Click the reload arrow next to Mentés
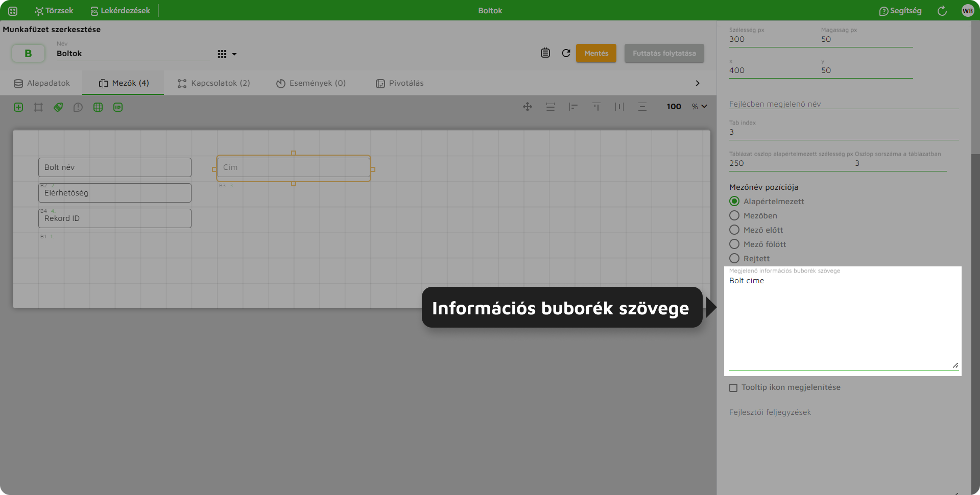980x495 pixels. 566,53
